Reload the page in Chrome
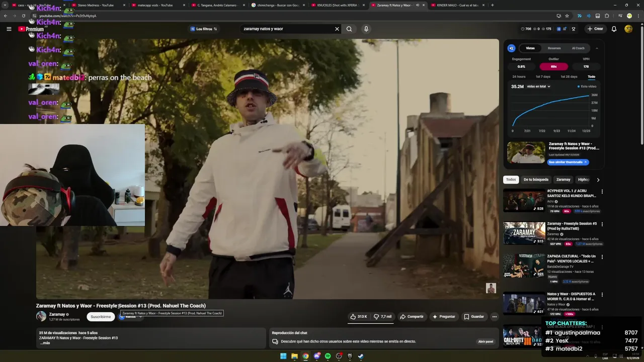Viewport: 644px width, 362px height. 23,16
